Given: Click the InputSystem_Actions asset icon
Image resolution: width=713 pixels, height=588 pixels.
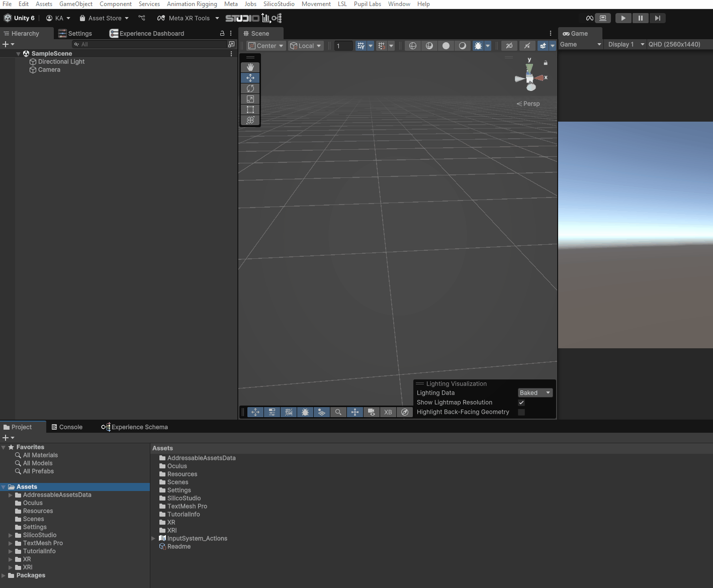Looking at the screenshot, I should pos(162,538).
